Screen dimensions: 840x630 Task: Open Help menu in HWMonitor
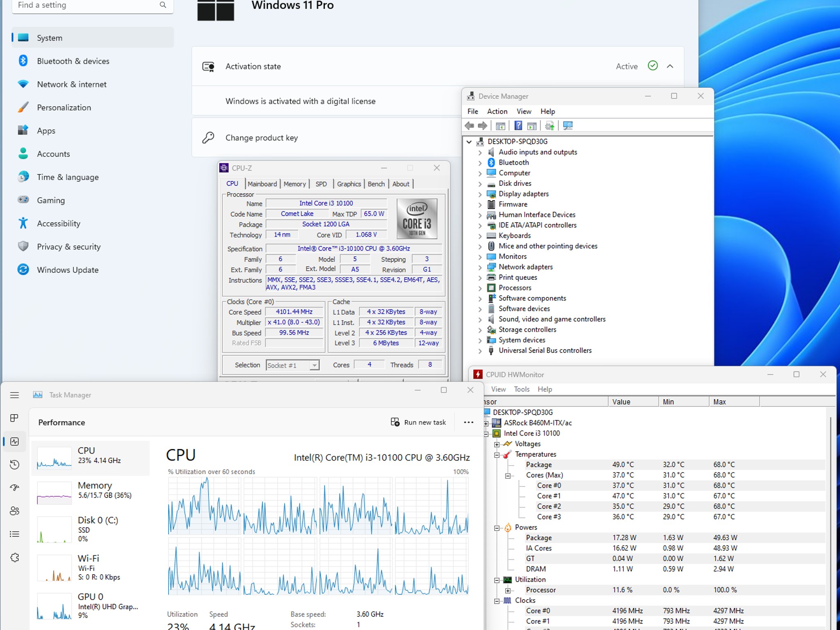click(x=545, y=389)
